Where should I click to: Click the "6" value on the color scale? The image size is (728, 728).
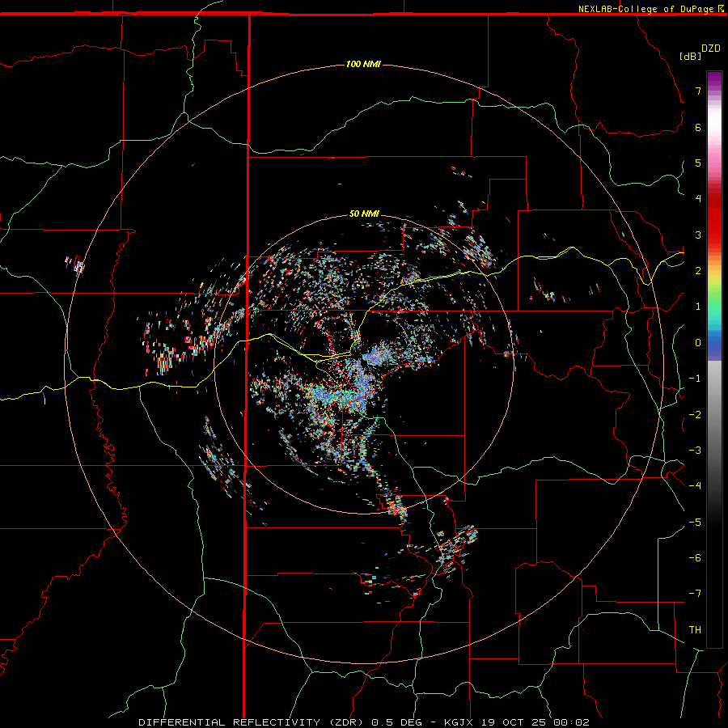click(698, 127)
